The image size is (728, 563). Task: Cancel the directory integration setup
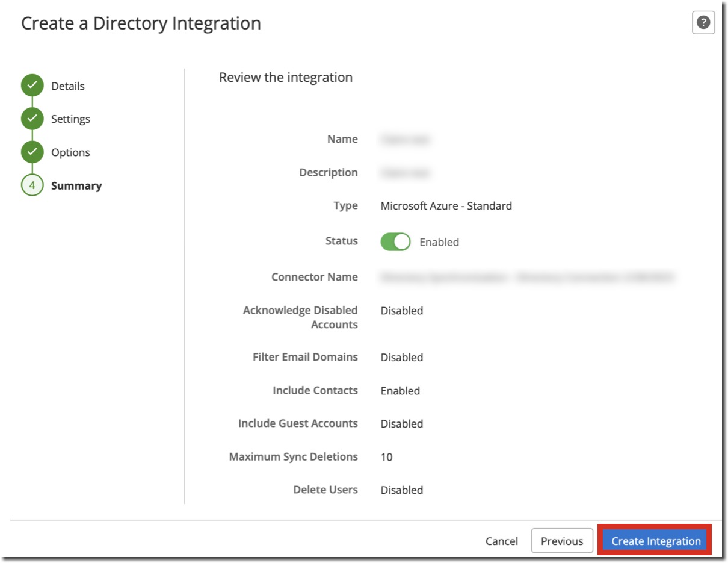click(501, 540)
